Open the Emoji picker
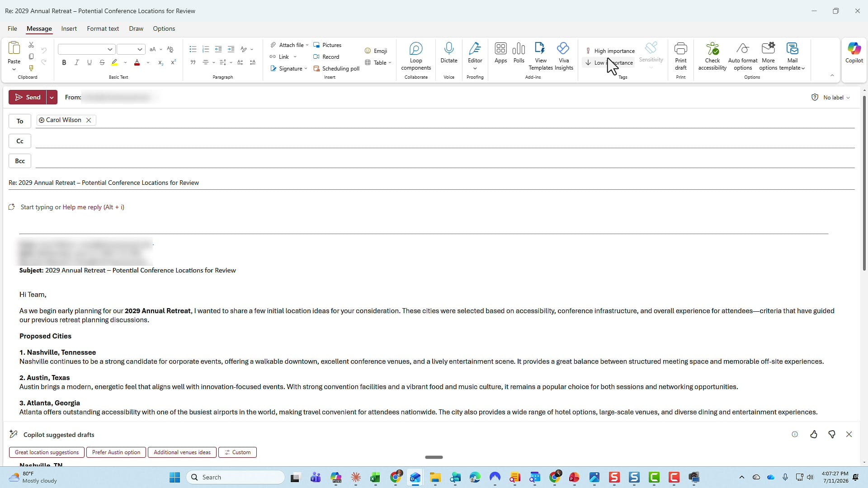 (376, 51)
